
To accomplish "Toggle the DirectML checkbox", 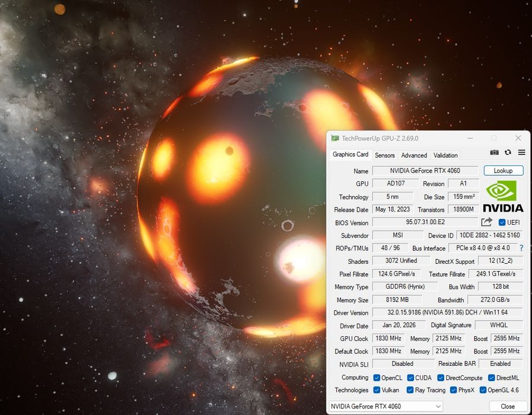I will pyautogui.click(x=491, y=378).
